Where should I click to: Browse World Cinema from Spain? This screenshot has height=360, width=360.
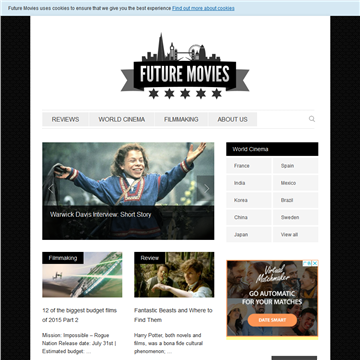tap(296, 166)
